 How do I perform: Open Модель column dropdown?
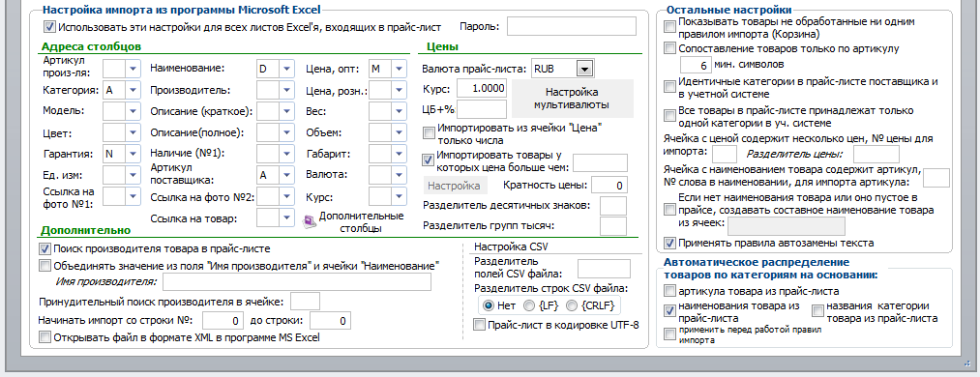[133, 111]
